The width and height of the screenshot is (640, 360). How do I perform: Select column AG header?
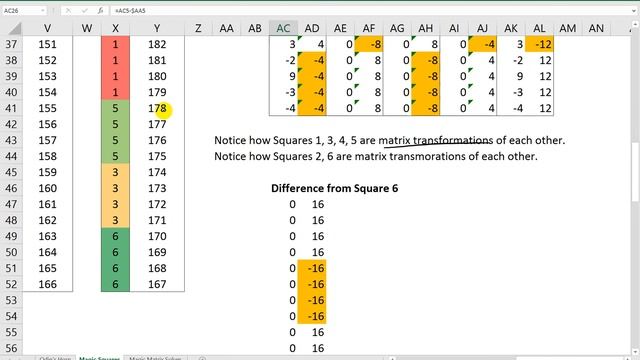[397, 28]
